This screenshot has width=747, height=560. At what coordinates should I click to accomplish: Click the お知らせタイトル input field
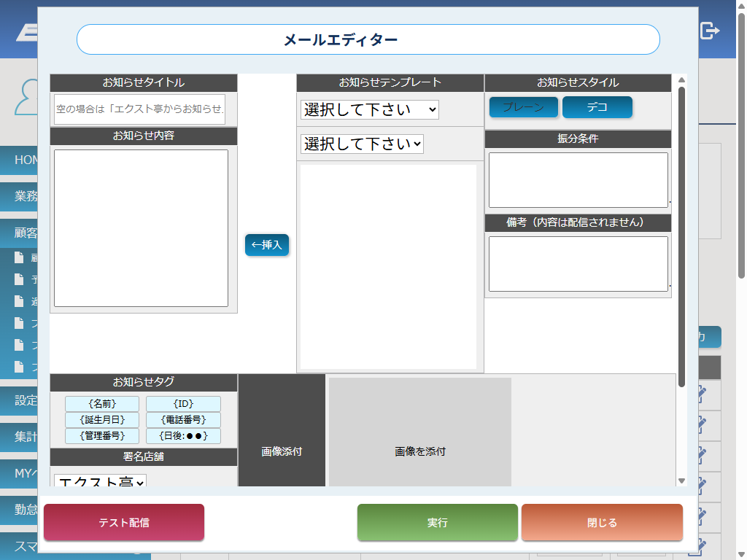(139, 109)
